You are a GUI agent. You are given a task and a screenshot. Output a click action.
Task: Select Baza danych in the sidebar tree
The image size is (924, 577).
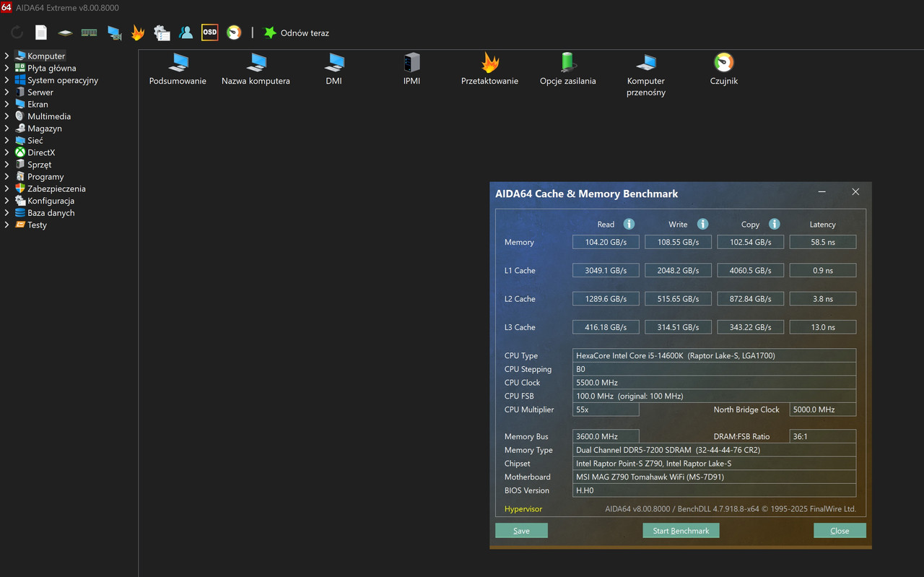click(51, 213)
